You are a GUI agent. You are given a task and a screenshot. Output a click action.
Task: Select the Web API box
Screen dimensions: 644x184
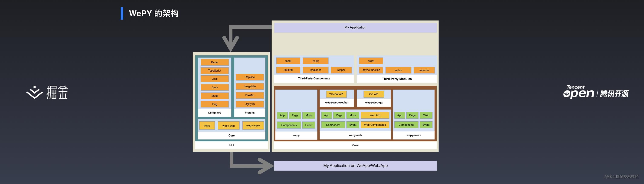[x=375, y=115]
